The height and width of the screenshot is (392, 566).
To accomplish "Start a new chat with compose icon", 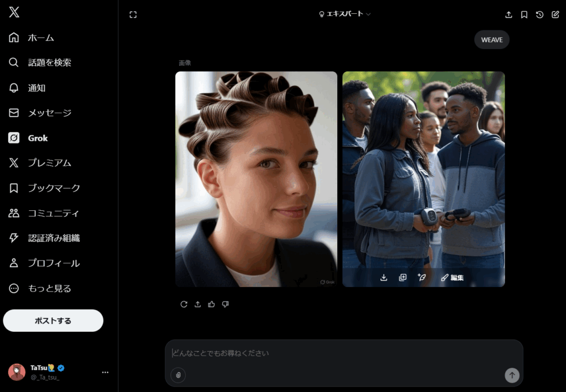I will pos(555,15).
